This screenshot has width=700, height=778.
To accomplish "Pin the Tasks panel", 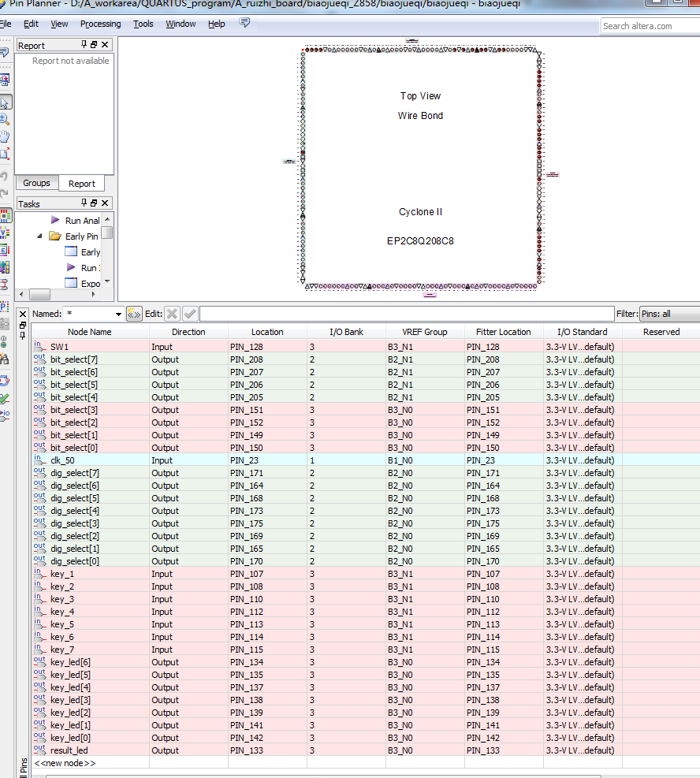I will (84, 203).
